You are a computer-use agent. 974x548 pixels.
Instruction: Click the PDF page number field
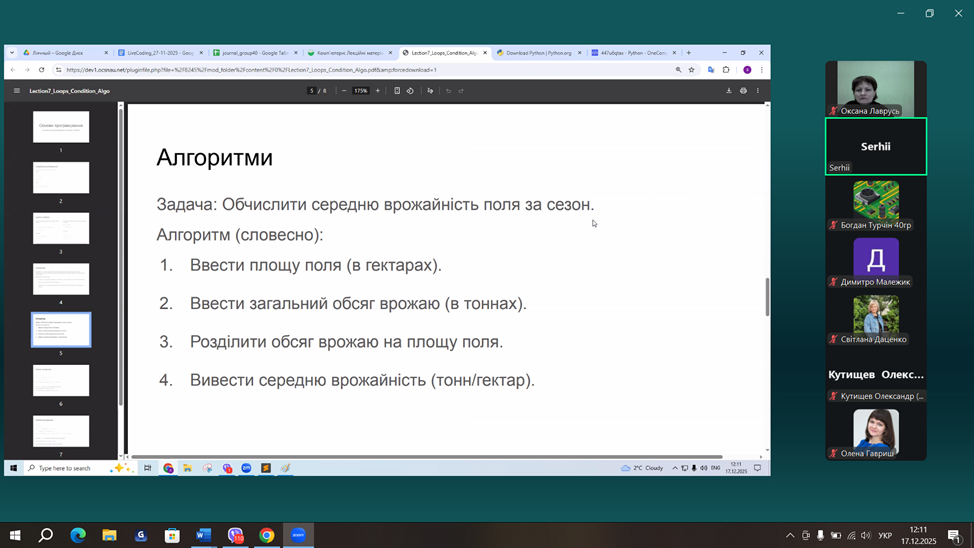coord(312,91)
